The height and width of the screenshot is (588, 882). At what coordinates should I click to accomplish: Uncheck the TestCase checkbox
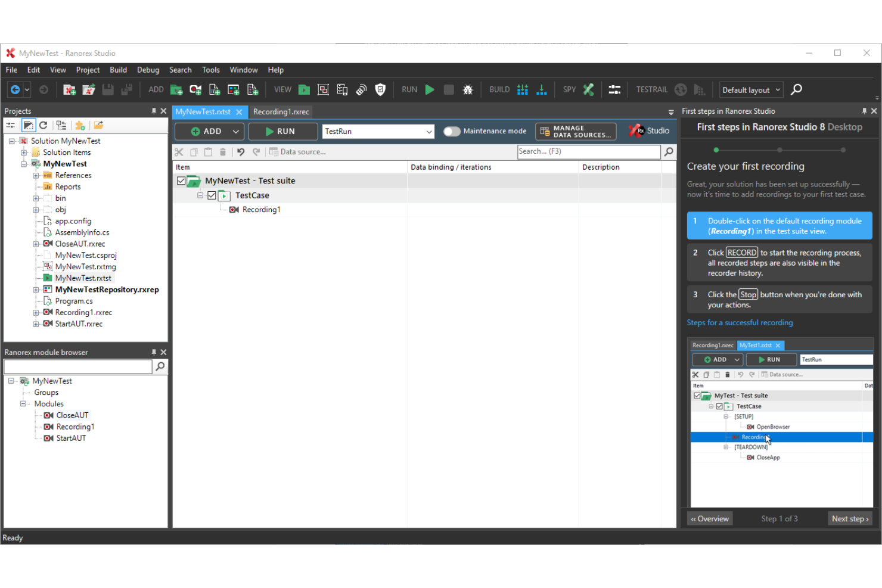[212, 195]
